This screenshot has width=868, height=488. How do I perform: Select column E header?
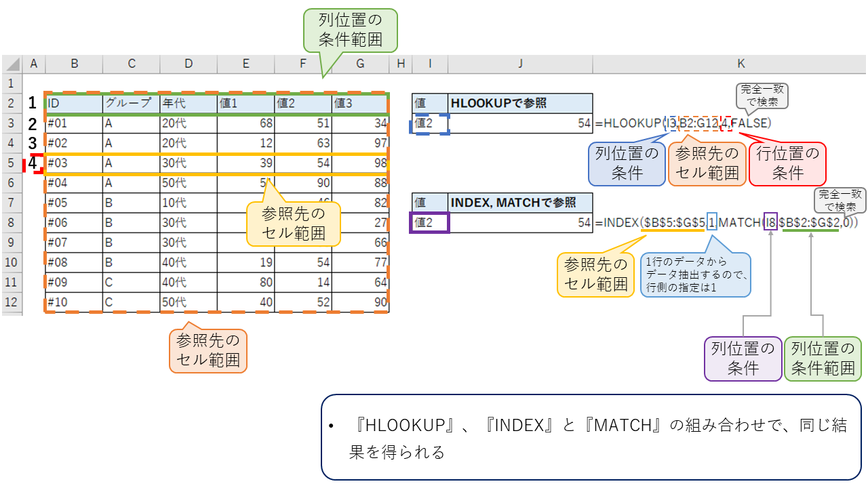(x=245, y=64)
